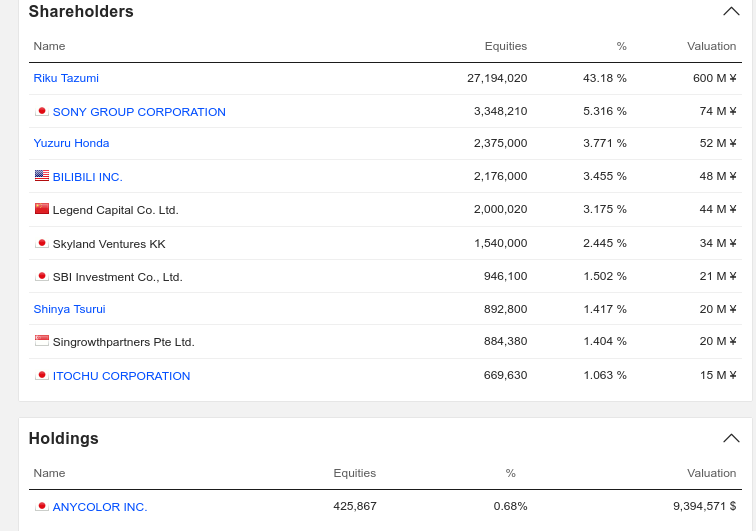Collapse the Holdings section chevron
Image resolution: width=756 pixels, height=531 pixels.
pyautogui.click(x=731, y=438)
